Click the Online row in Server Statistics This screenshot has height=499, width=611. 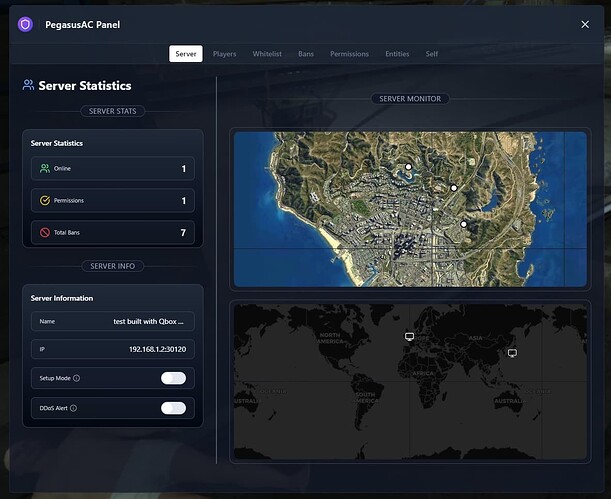pos(113,168)
